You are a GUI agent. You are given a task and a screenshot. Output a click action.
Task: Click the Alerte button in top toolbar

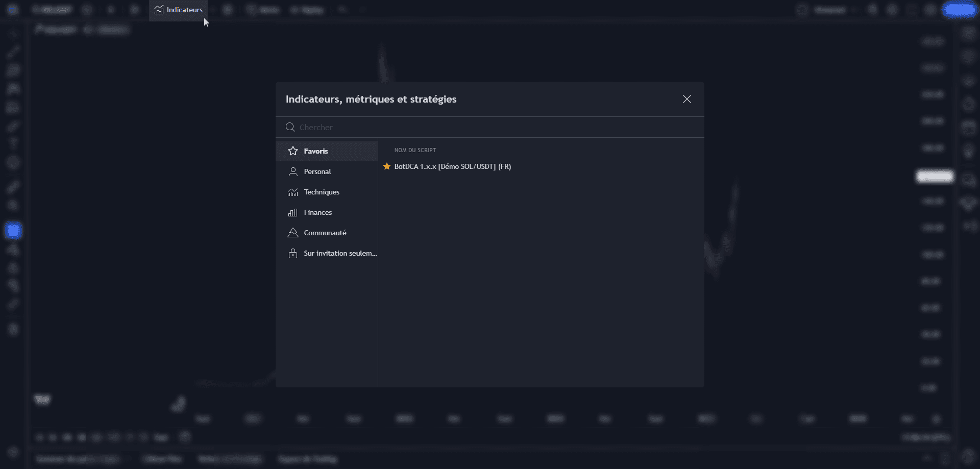(x=263, y=10)
